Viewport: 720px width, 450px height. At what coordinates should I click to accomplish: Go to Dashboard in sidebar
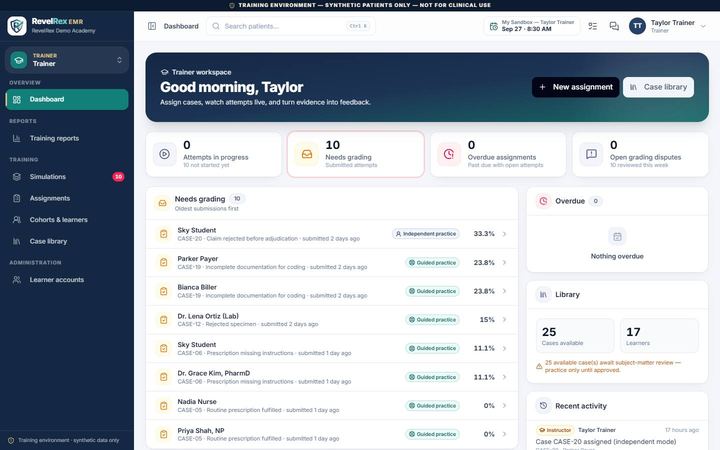(67, 100)
